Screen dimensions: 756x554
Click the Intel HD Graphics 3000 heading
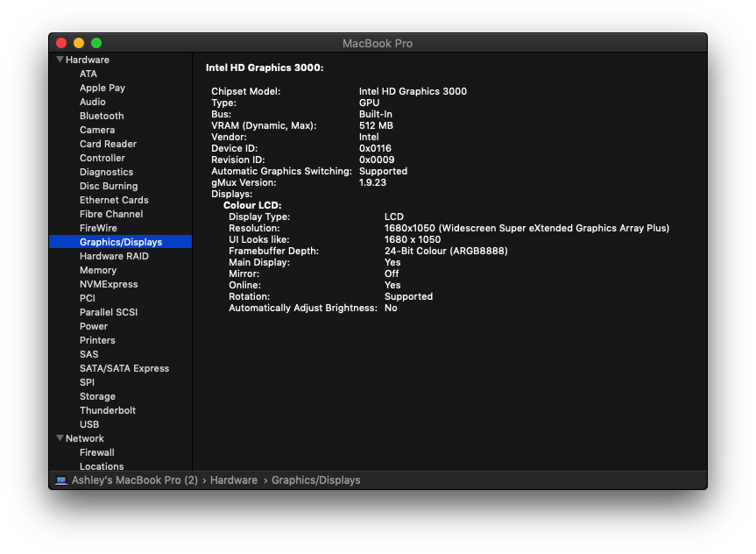coord(265,67)
